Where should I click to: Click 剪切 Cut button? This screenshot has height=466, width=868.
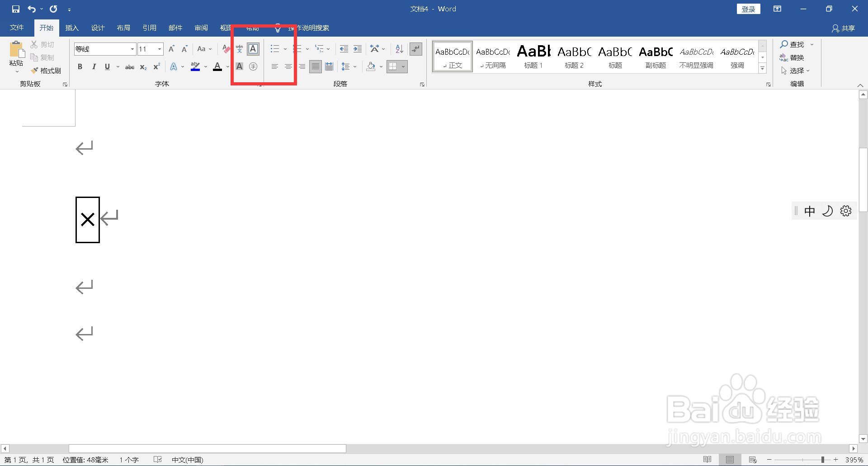coord(42,44)
